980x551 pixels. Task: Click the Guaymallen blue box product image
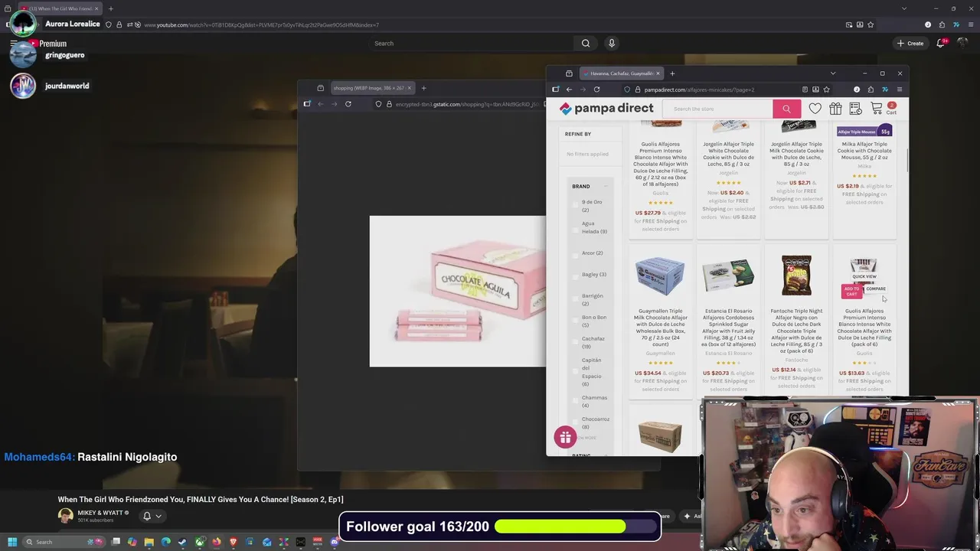pyautogui.click(x=660, y=276)
